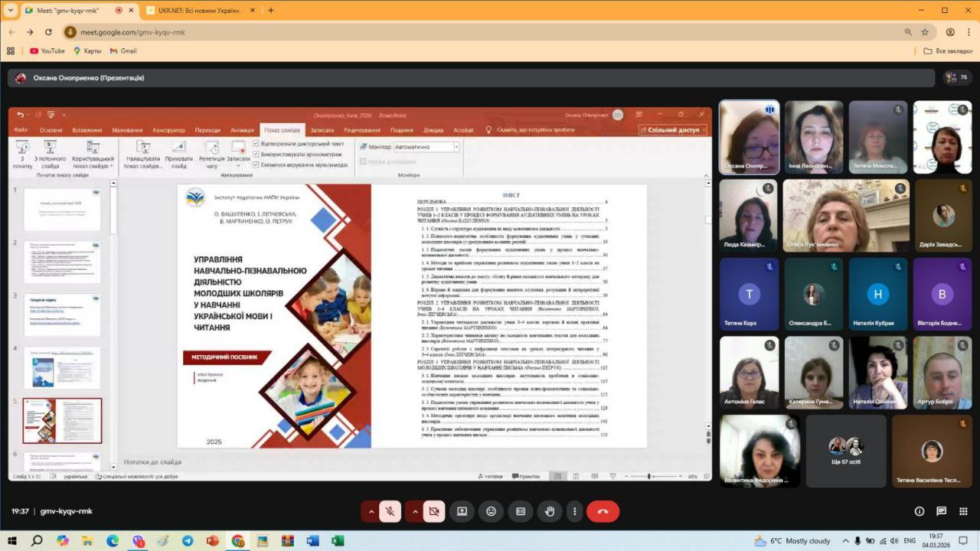Screen dimensions: 980x551
Task: Open the Gmail bookmark
Action: click(123, 51)
